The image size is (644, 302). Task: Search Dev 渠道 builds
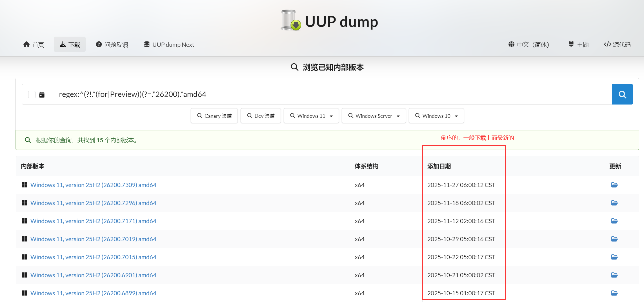tap(261, 116)
